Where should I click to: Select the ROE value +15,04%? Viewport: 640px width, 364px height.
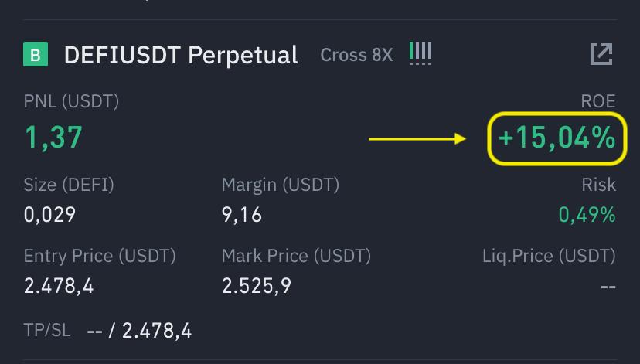coord(557,138)
